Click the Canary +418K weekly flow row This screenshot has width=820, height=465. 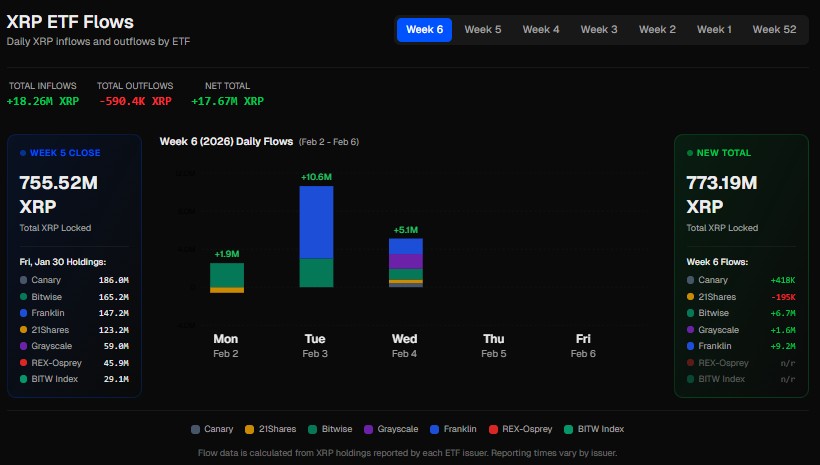coord(741,280)
